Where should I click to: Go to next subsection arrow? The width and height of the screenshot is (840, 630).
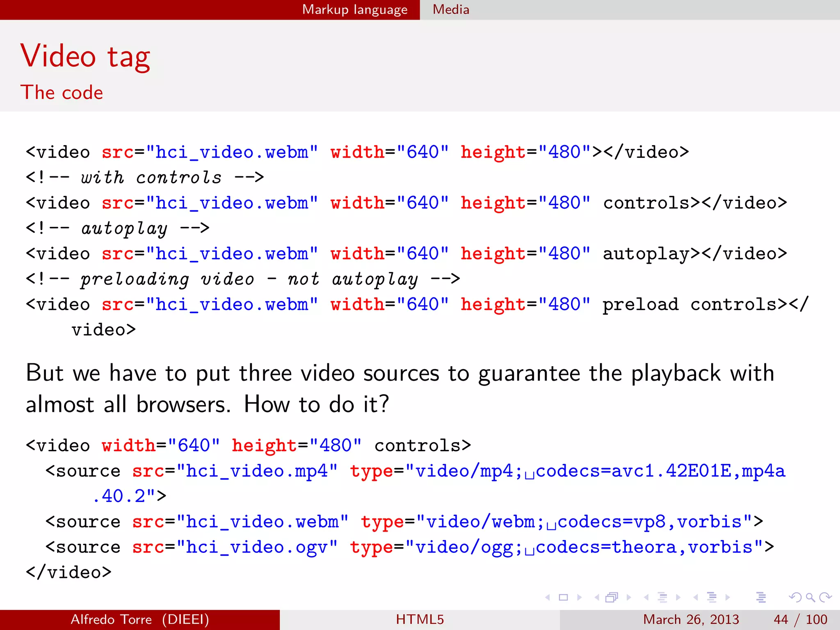[x=678, y=597]
